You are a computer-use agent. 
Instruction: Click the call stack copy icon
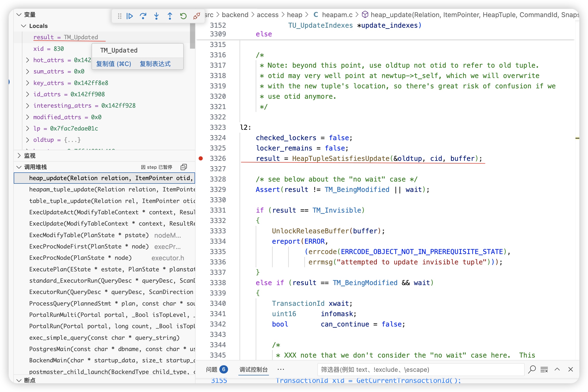[184, 167]
